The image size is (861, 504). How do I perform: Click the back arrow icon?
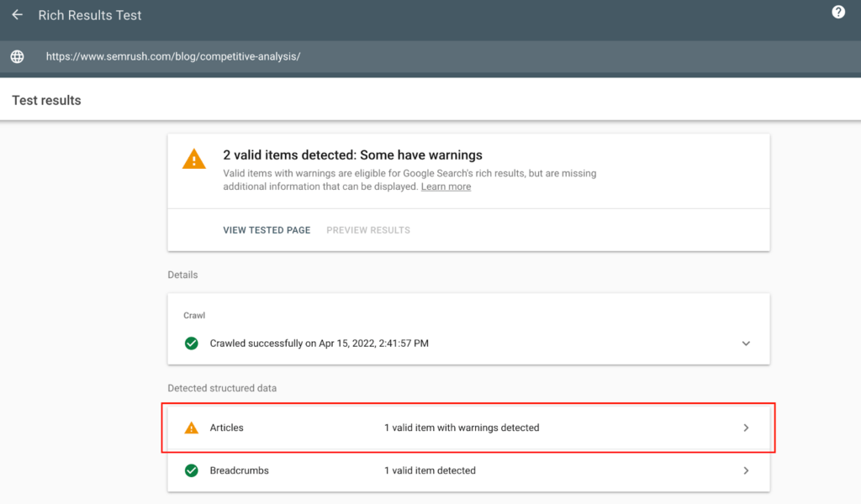[x=17, y=15]
